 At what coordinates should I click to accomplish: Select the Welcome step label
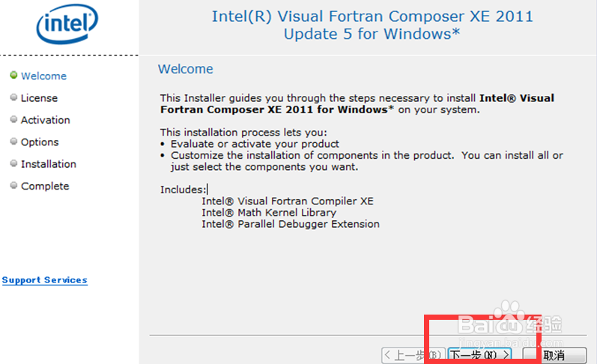(43, 76)
